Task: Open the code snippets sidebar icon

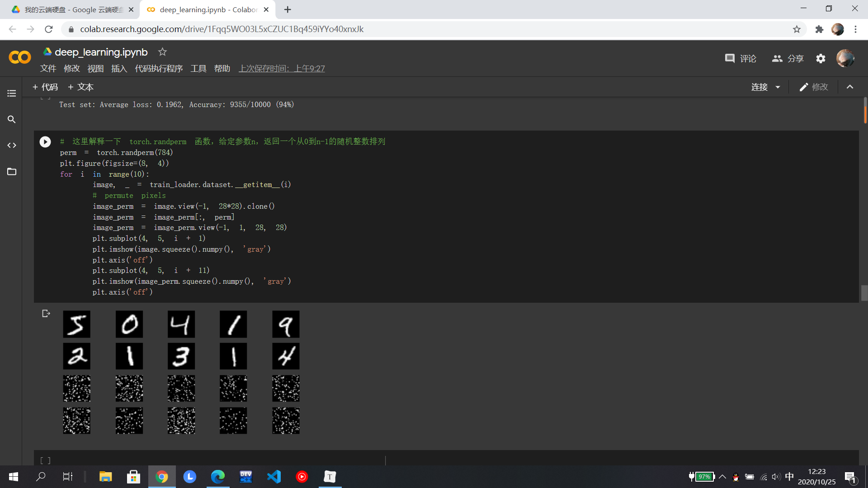Action: pyautogui.click(x=12, y=145)
